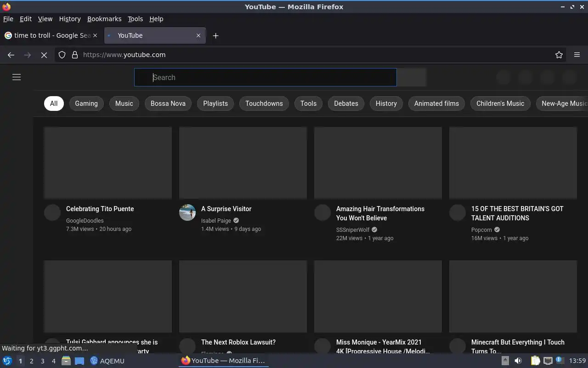Viewport: 588px width, 368px height.
Task: Open '15 OF THE BEST BRITAIN'S GOT TALENT' title
Action: 517,213
